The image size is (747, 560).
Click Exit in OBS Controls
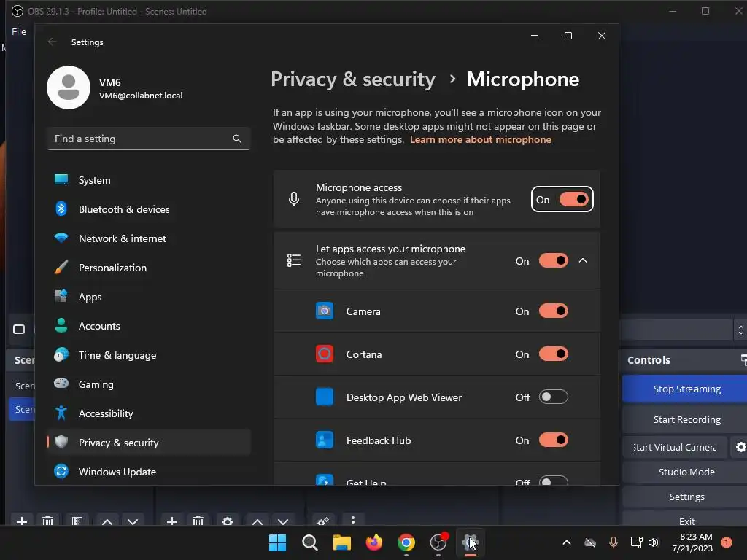tap(686, 520)
